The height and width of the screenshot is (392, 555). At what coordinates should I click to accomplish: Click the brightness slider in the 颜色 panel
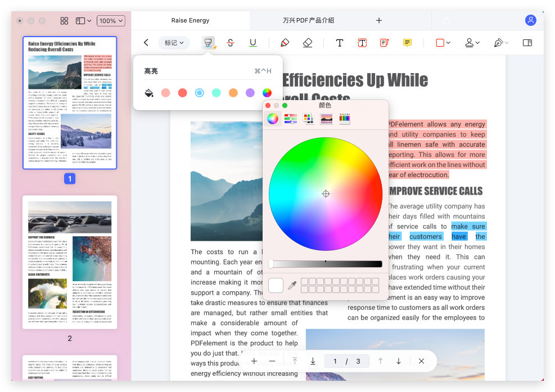pyautogui.click(x=326, y=263)
